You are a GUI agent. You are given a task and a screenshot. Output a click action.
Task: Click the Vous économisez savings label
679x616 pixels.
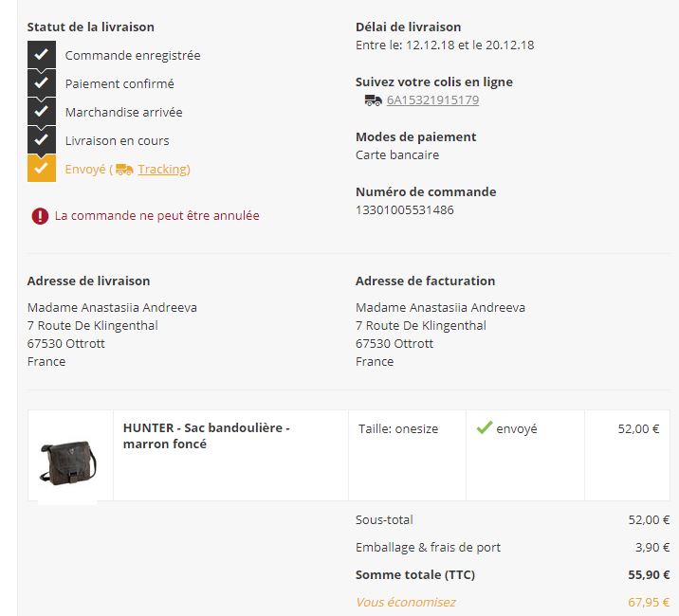(x=405, y=602)
